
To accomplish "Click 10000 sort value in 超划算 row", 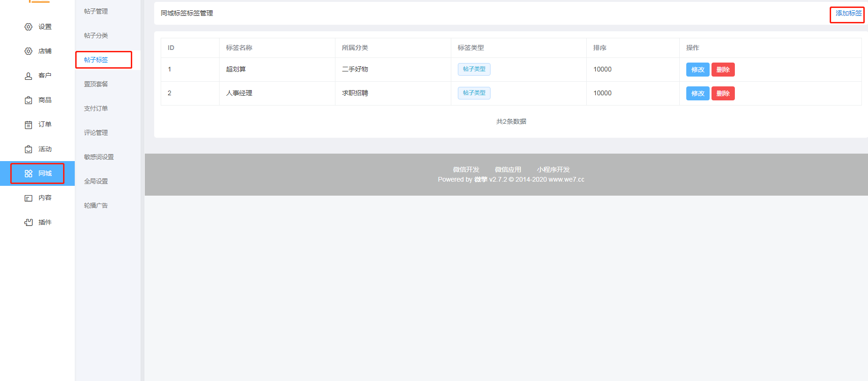I will click(x=603, y=69).
